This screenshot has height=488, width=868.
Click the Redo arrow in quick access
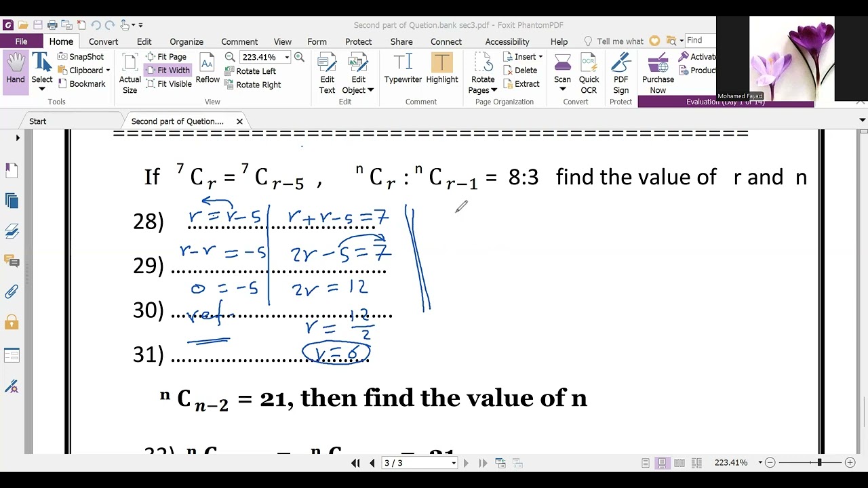coord(110,25)
